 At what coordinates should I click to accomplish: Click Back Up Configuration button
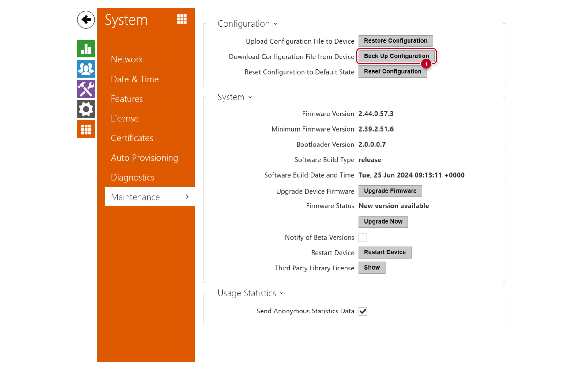pyautogui.click(x=396, y=56)
